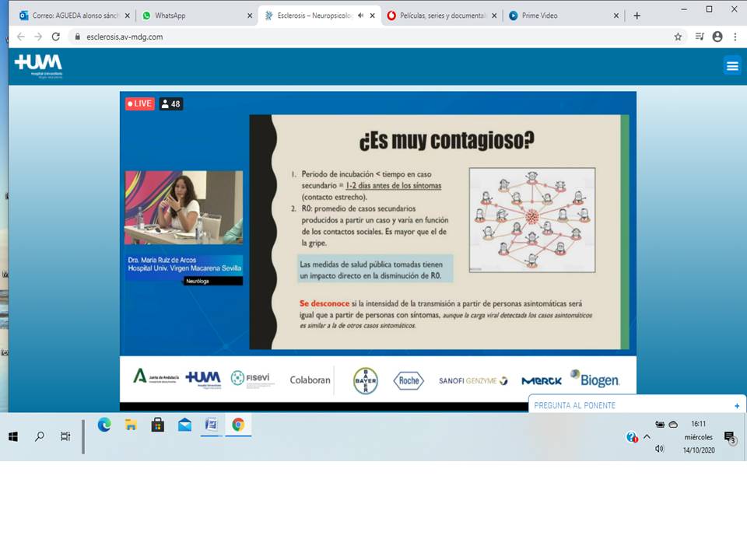Screen dimensions: 747x560
Task: Mute the Esclerosis tab audio icon
Action: [x=360, y=16]
